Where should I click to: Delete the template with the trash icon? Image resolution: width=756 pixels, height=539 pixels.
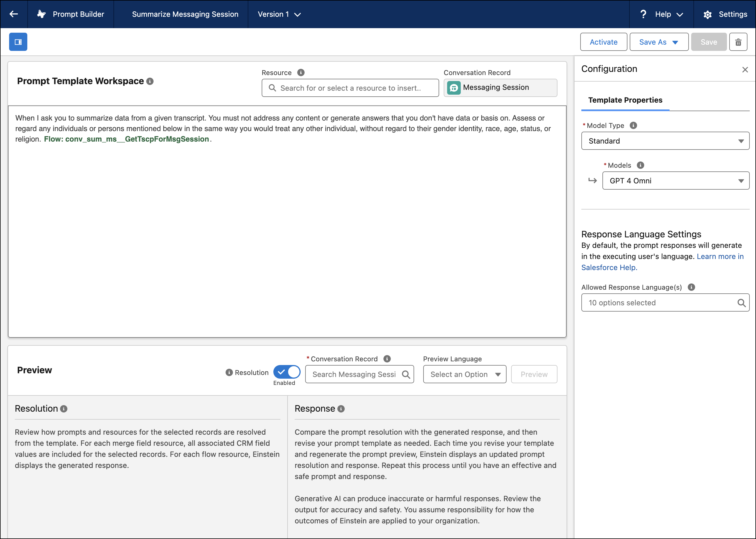(x=738, y=42)
